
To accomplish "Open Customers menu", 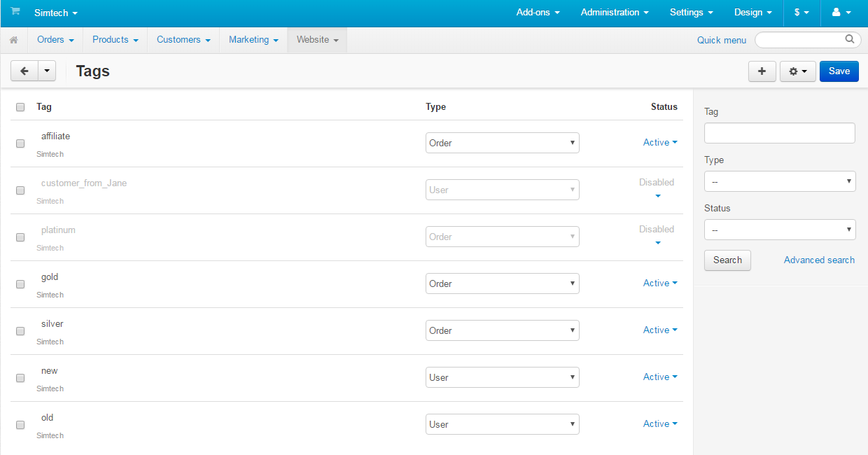I will tap(183, 40).
